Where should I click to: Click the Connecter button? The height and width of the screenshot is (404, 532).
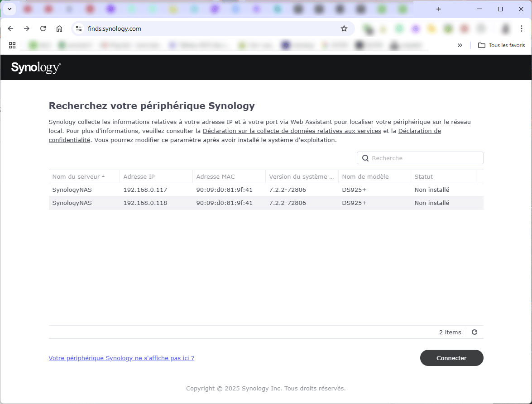point(451,358)
